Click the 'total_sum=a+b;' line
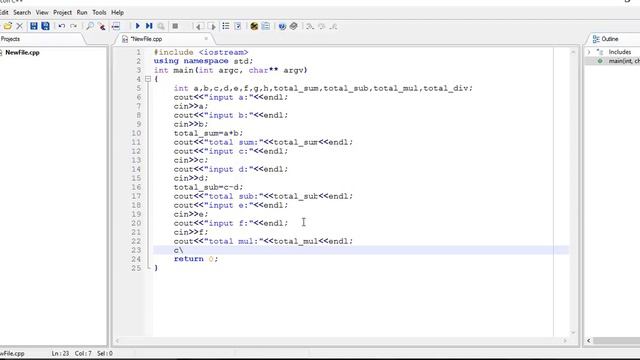640x360 pixels. pos(208,133)
